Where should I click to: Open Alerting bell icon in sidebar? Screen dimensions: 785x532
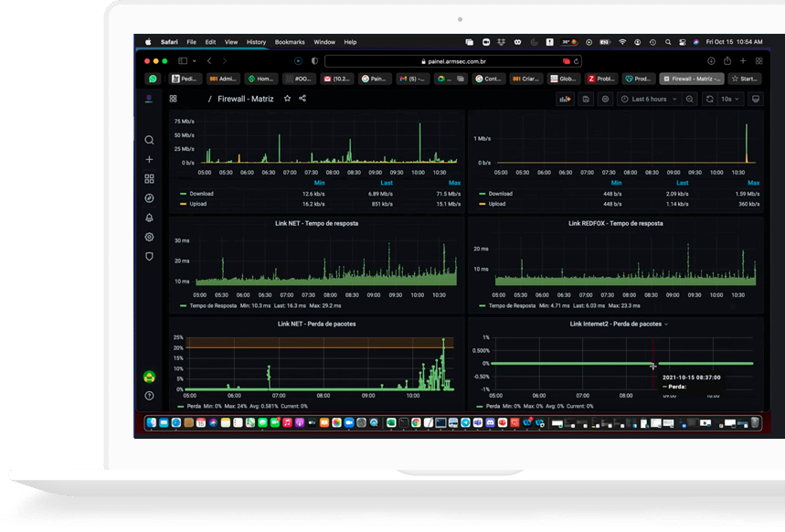pos(149,218)
